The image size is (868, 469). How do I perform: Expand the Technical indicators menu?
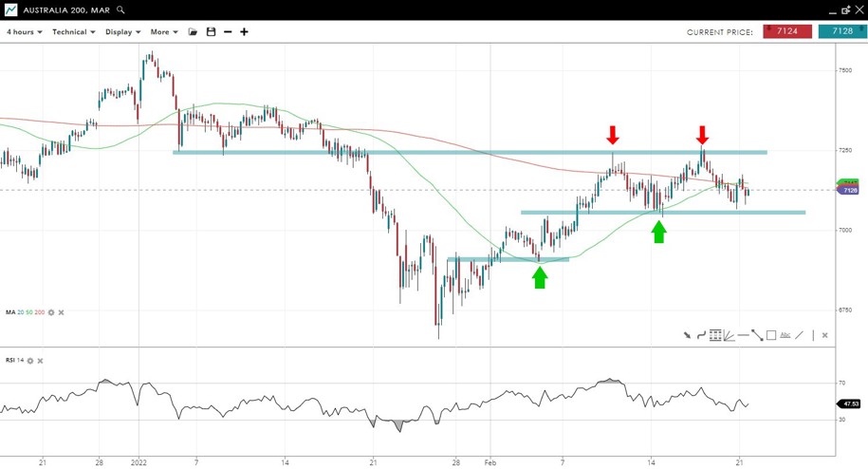point(73,32)
